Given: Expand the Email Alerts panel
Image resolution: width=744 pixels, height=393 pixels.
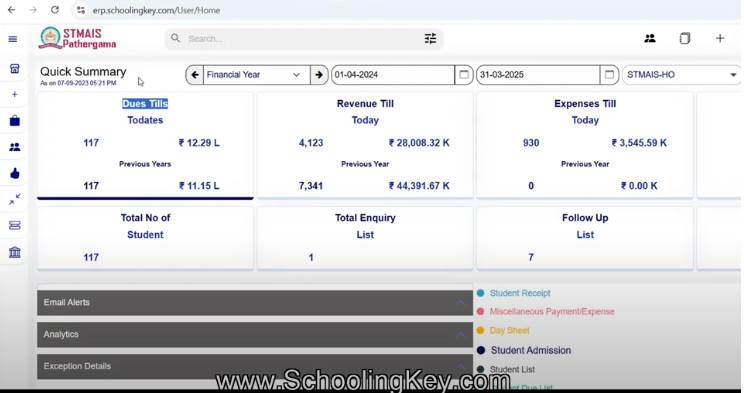Looking at the screenshot, I should (x=255, y=302).
